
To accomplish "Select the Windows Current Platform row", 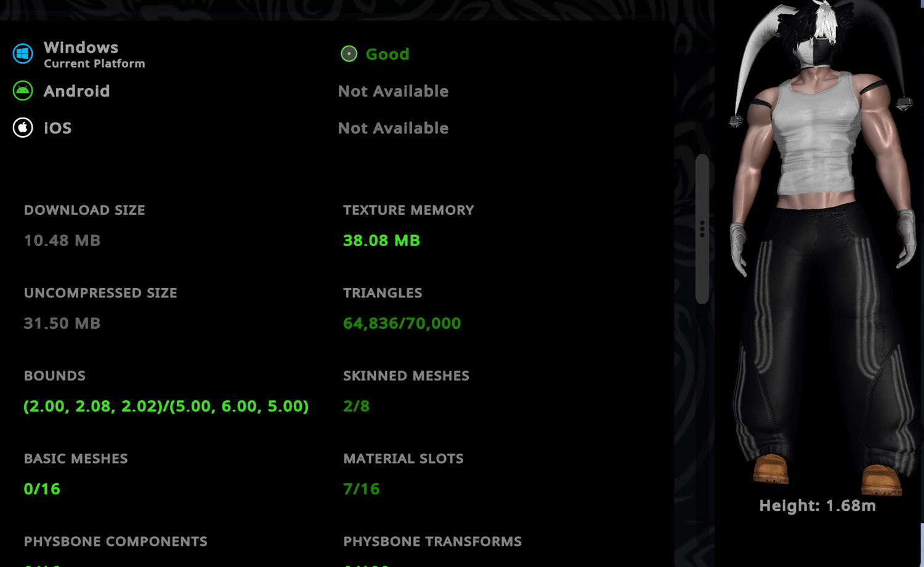I will pos(79,54).
